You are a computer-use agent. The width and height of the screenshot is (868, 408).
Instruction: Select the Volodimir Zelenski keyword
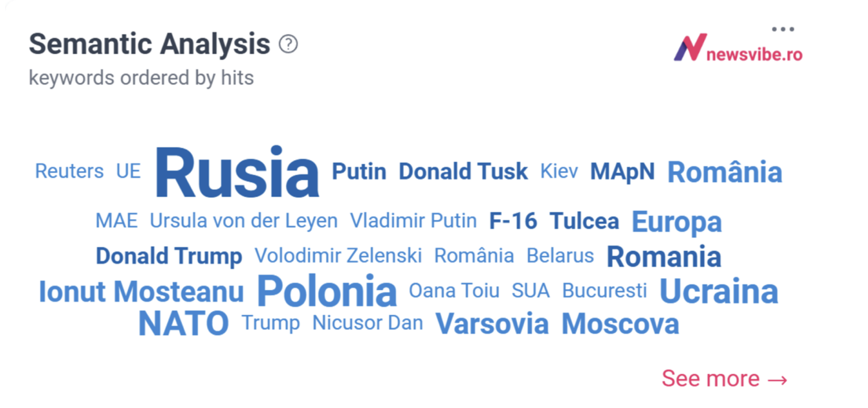(338, 255)
